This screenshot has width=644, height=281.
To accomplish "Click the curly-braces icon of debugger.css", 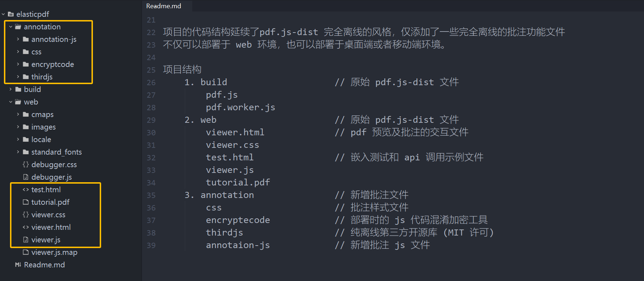I will point(25,164).
